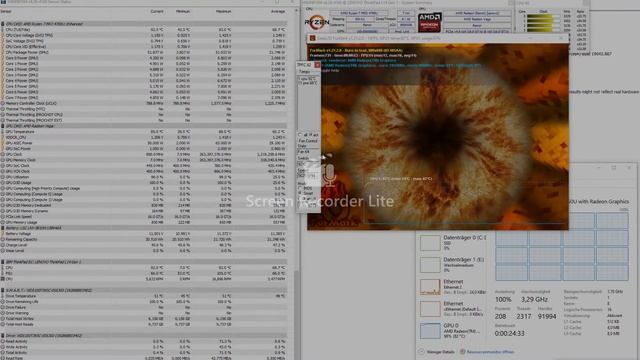Select the Memory Controller Clock (UCLK) row

click(144, 103)
